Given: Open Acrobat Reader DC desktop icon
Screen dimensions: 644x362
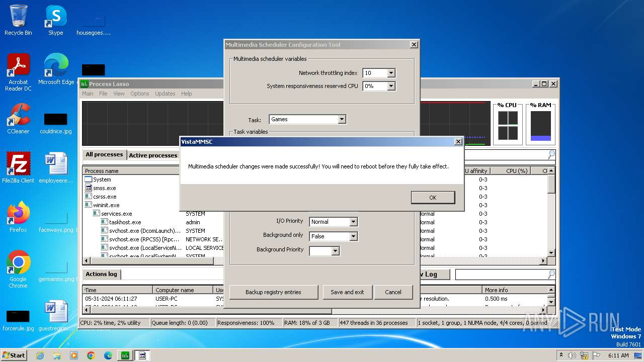Looking at the screenshot, I should coord(18,72).
